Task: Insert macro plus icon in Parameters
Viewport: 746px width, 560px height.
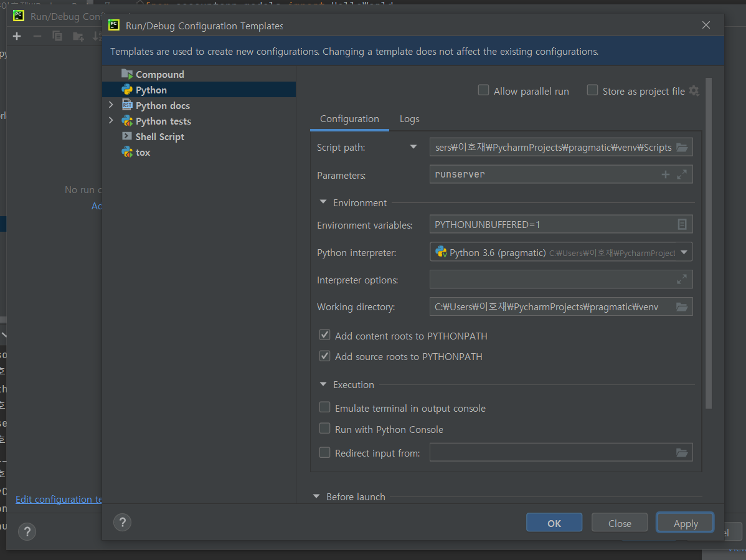Action: 666,174
